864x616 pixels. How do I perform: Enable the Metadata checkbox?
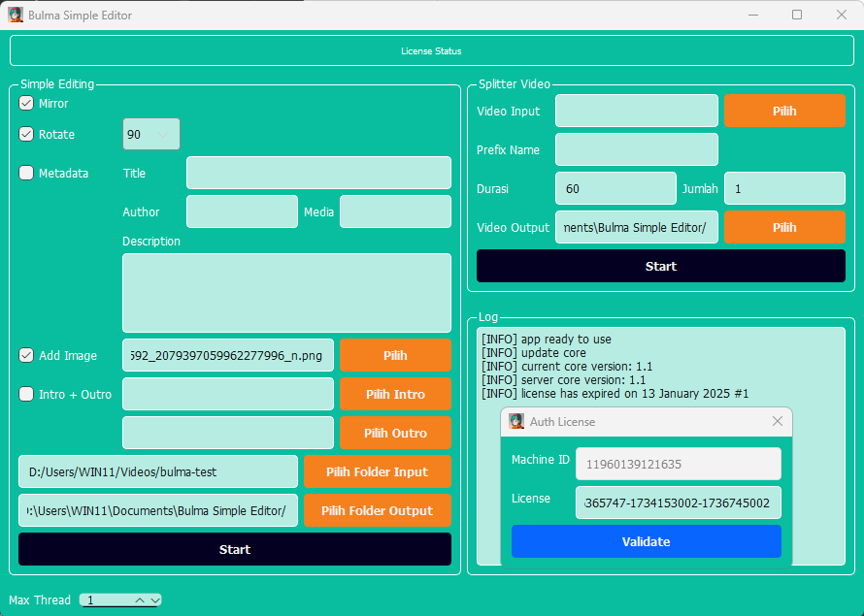point(26,173)
